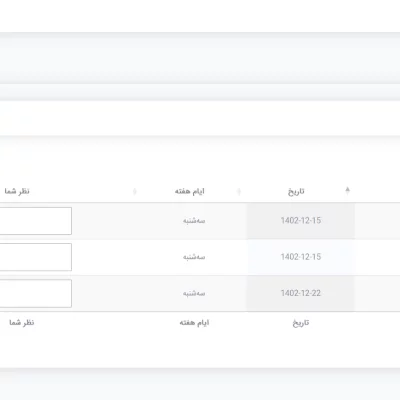The width and height of the screenshot is (400, 400).
Task: Click the light gray banner bar at top
Action: tap(200, 58)
